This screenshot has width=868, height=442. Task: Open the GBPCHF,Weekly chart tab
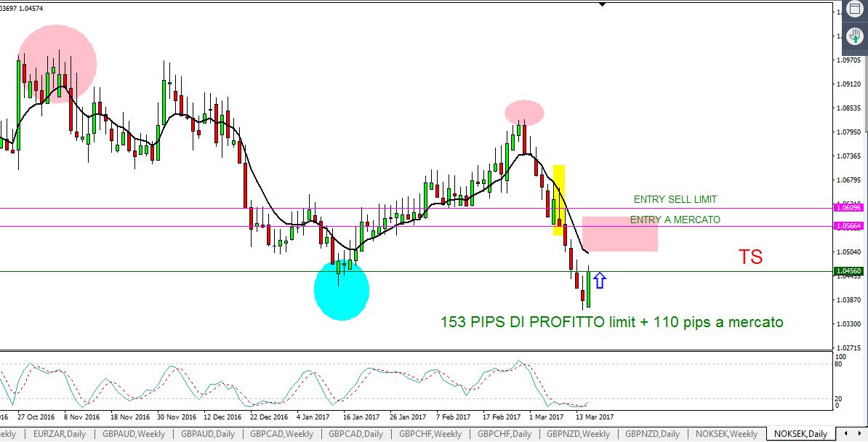[x=429, y=434]
